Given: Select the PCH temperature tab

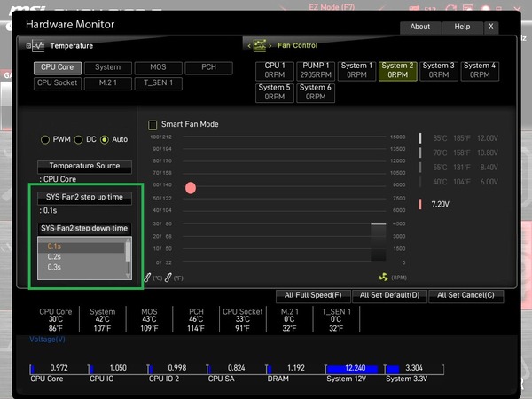Looking at the screenshot, I should pyautogui.click(x=208, y=67).
